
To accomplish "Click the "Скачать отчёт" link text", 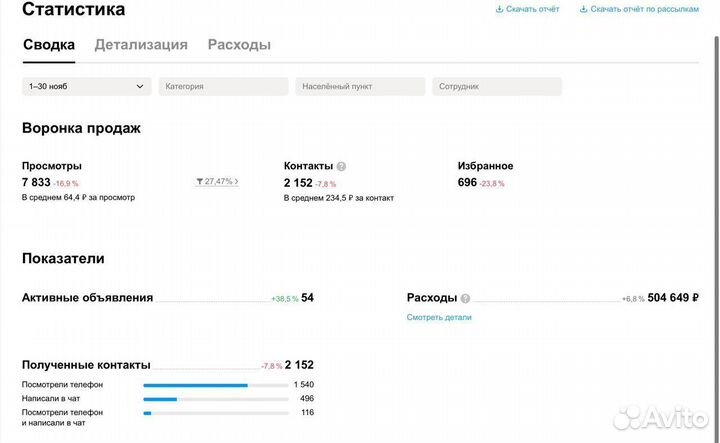I will coord(533,9).
